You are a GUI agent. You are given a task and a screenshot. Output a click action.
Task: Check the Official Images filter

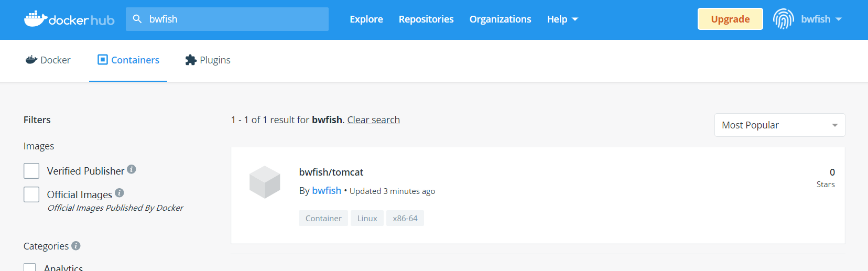[31, 194]
